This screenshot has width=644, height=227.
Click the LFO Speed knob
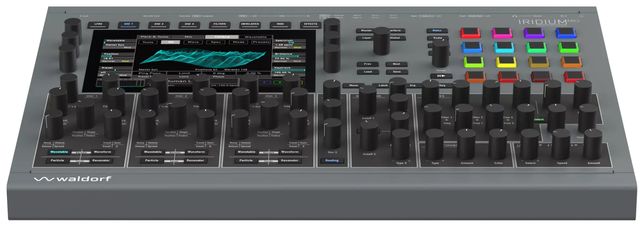coord(561,144)
